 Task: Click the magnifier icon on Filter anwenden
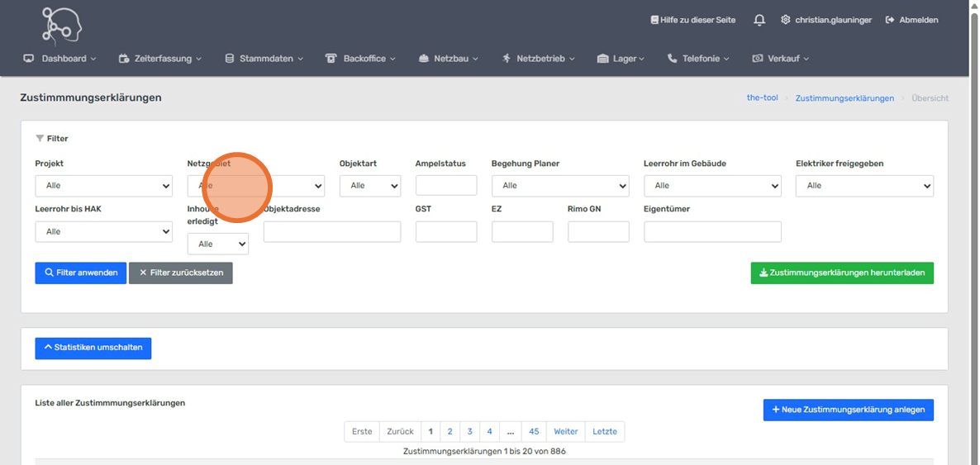50,273
